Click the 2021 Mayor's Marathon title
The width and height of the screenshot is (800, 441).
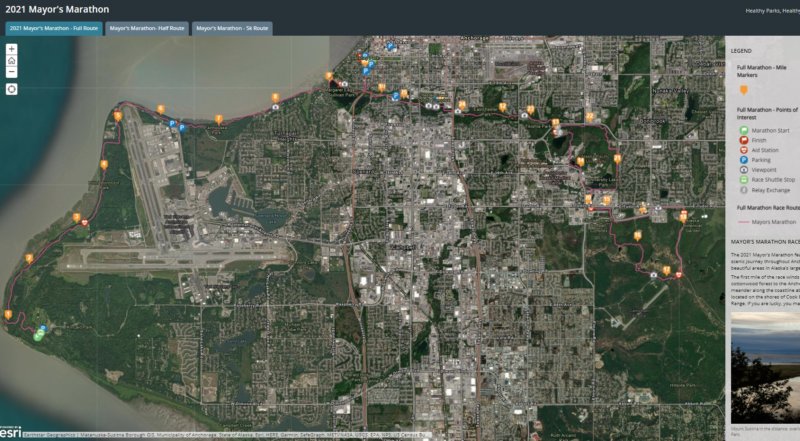(x=58, y=10)
